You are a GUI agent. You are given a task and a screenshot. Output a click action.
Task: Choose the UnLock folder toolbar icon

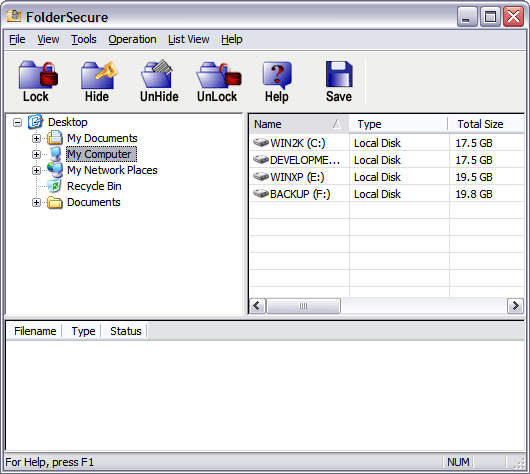[x=219, y=74]
